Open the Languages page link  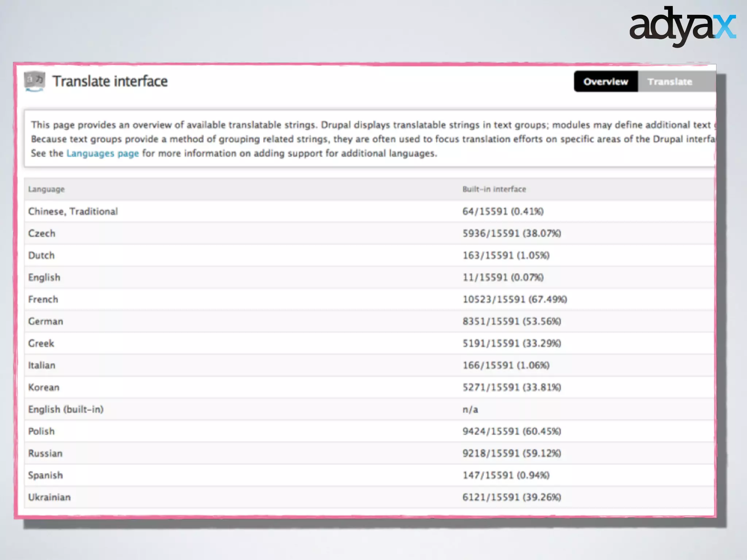click(102, 153)
